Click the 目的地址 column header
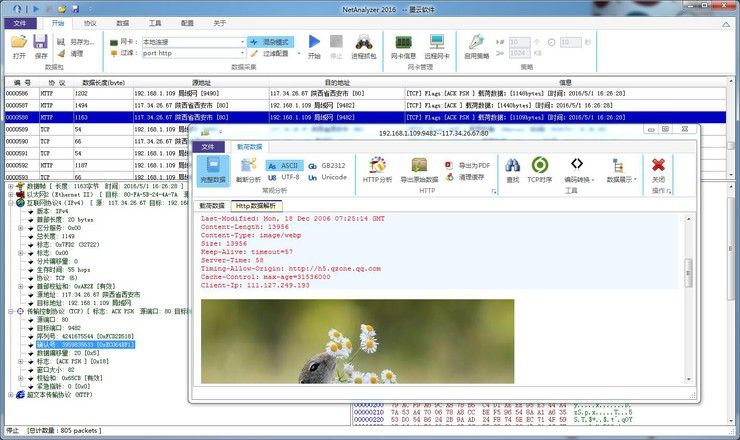This screenshot has height=440, width=740. tap(336, 83)
